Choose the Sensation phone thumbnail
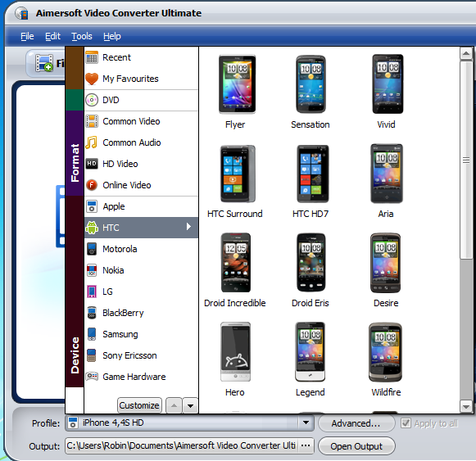This screenshot has width=476, height=461. (311, 84)
